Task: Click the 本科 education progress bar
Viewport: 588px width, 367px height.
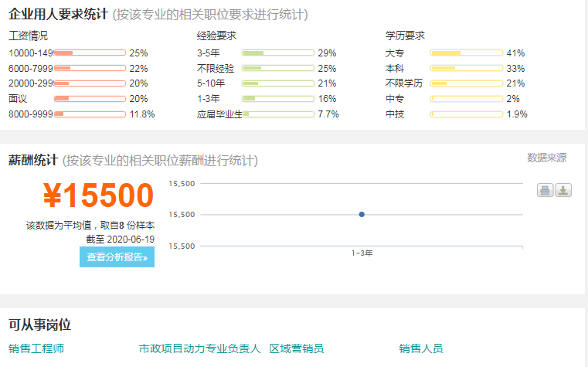Action: (467, 68)
